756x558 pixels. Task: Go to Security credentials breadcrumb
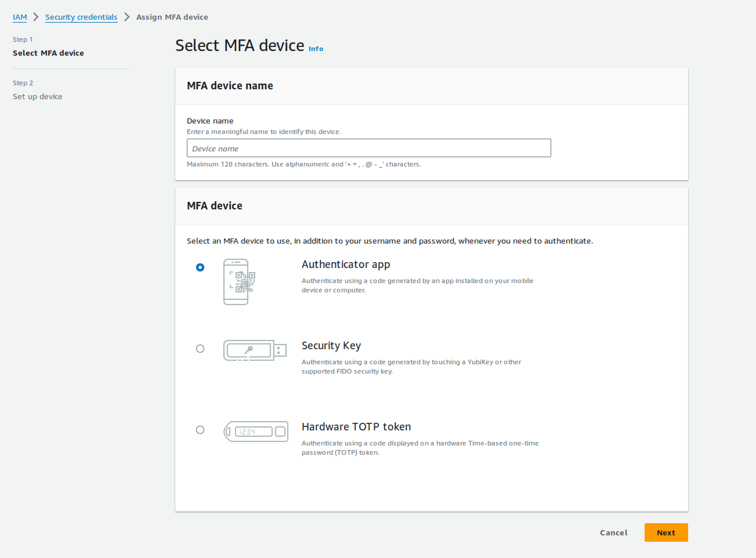point(81,17)
